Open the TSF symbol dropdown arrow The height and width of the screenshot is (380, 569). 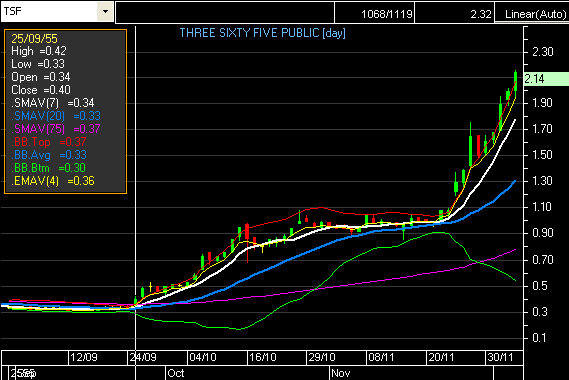(x=105, y=12)
